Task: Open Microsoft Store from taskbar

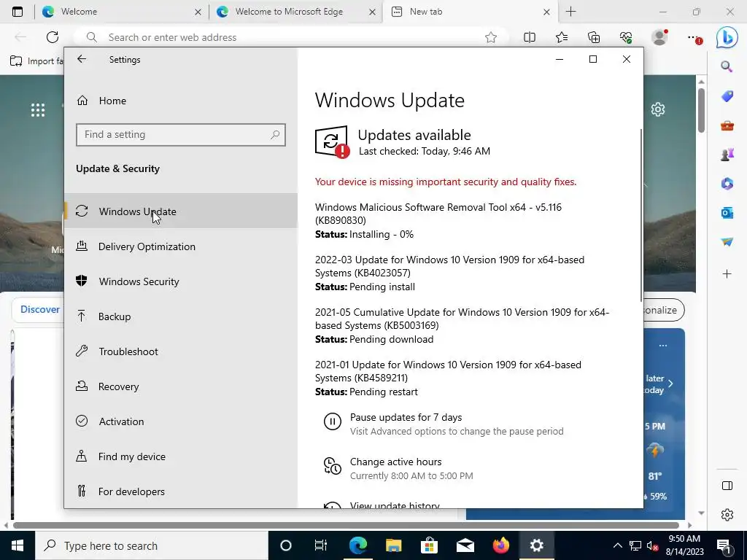Action: [x=429, y=545]
